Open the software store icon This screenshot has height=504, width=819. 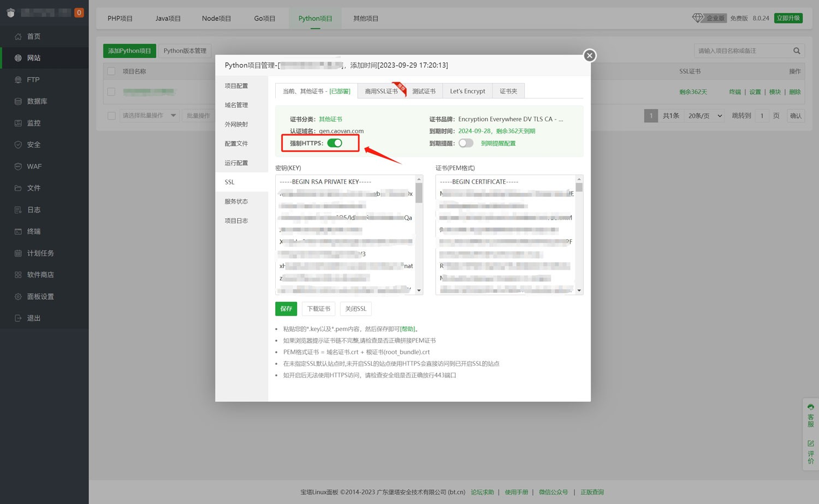click(18, 275)
